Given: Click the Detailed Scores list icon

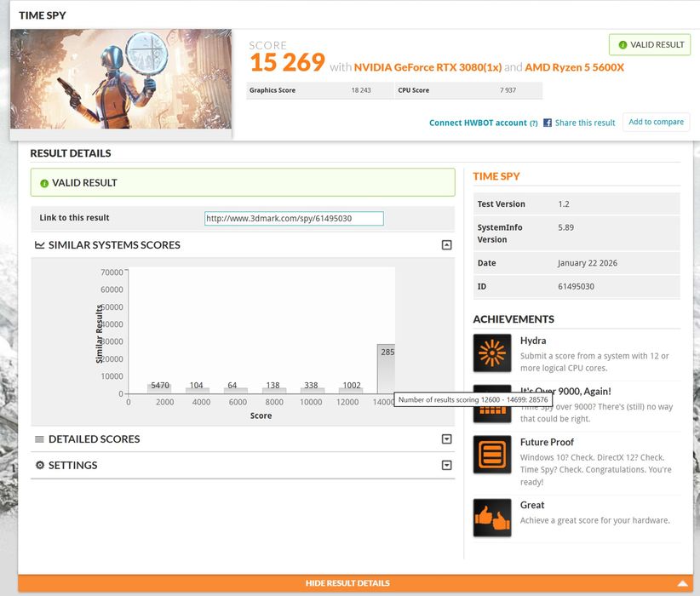Looking at the screenshot, I should [x=39, y=439].
